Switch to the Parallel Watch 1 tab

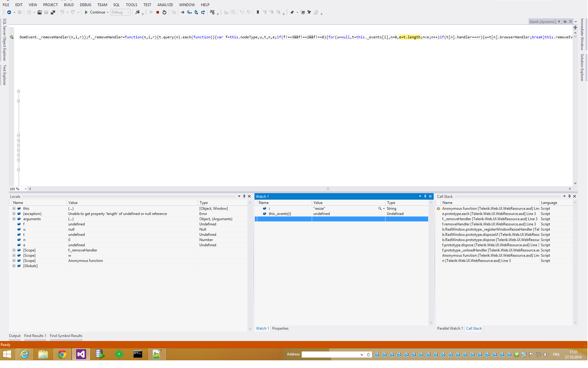[x=450, y=328]
